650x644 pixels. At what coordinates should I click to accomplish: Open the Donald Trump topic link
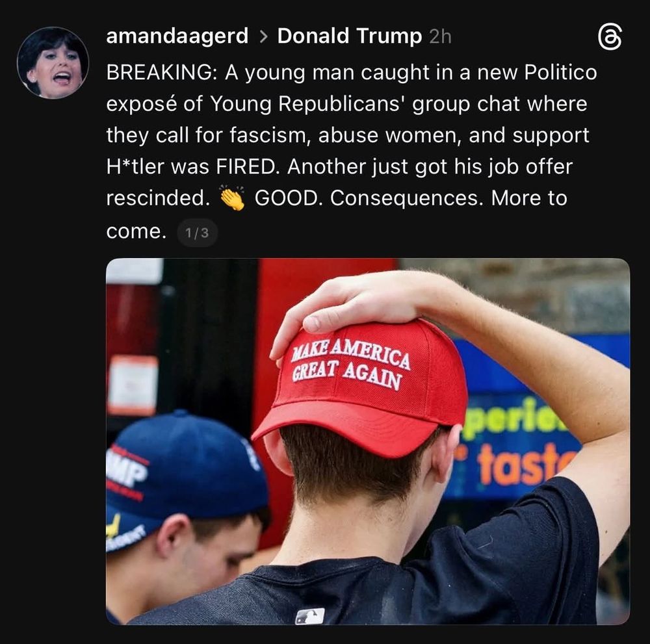350,36
